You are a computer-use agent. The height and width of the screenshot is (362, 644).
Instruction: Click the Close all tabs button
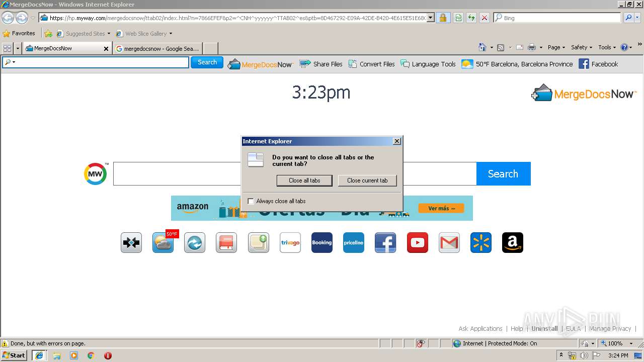[304, 180]
